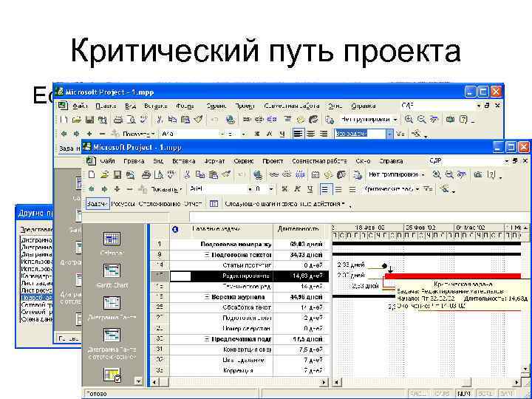
Task: Toggle AutoFilter button in front window
Action: [x=428, y=189]
